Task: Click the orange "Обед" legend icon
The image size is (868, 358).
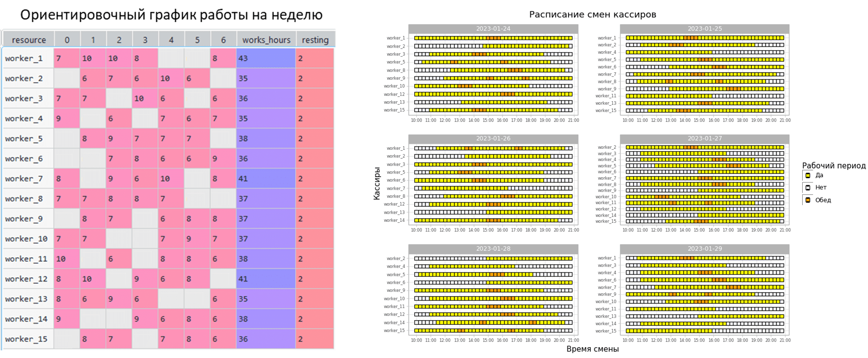Action: coord(808,200)
